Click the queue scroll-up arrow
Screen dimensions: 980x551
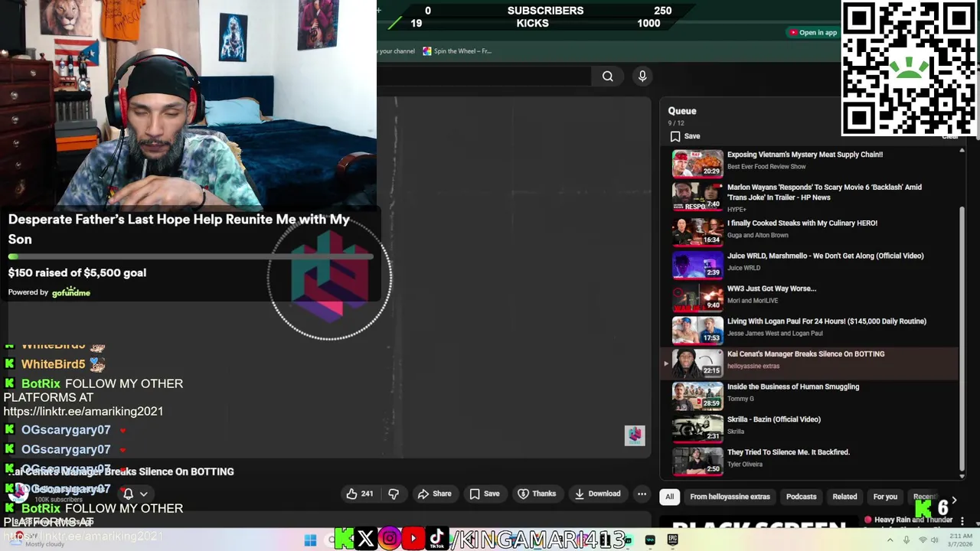(962, 150)
